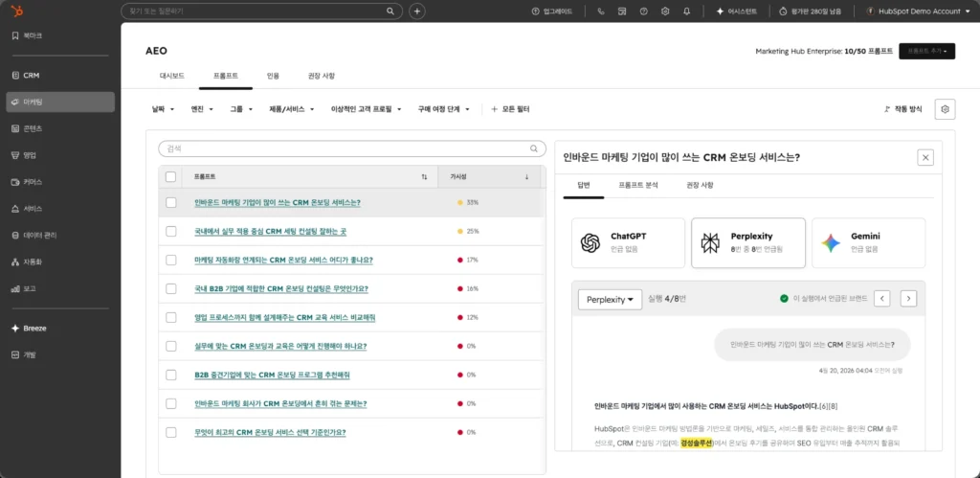The image size is (980, 478).
Task: Click the 작동 방식 link
Action: point(903,109)
